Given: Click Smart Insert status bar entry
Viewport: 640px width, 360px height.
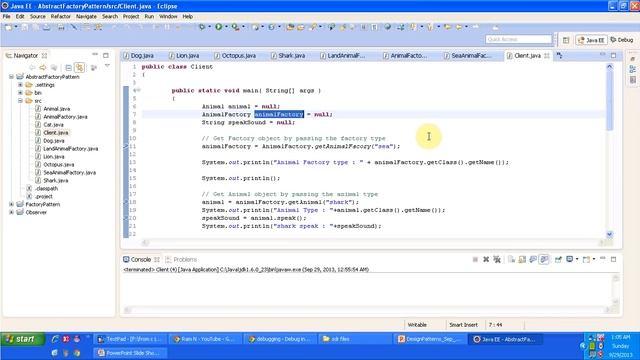Looking at the screenshot, I should [x=463, y=325].
